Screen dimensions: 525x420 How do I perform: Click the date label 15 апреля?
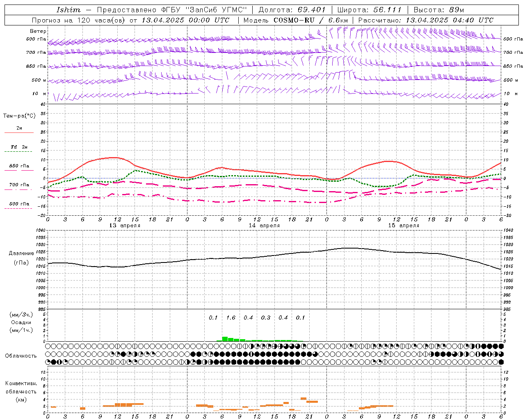(x=404, y=226)
